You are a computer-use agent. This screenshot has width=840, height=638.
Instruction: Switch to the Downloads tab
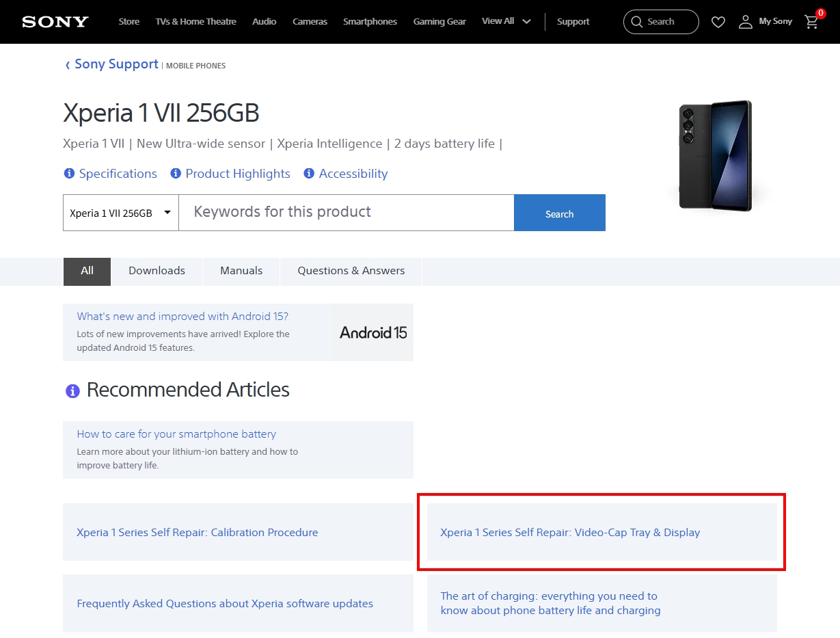tap(157, 271)
